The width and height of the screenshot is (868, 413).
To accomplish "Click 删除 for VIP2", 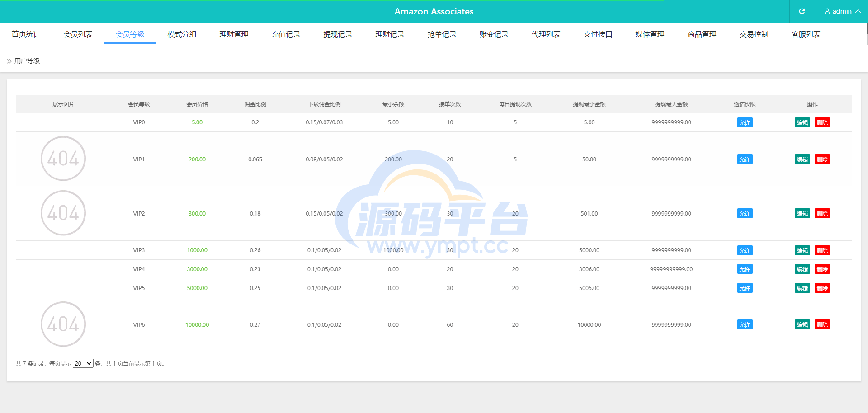I will pos(822,213).
